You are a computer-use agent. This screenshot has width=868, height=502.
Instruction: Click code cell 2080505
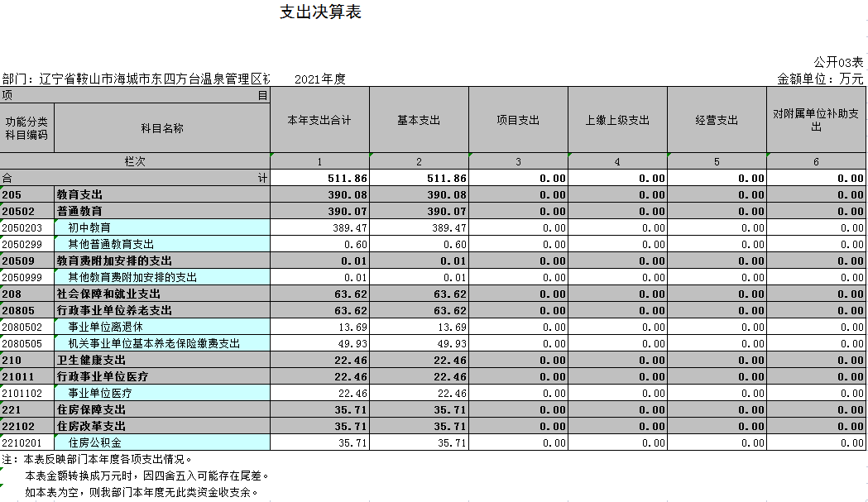[x=26, y=344]
